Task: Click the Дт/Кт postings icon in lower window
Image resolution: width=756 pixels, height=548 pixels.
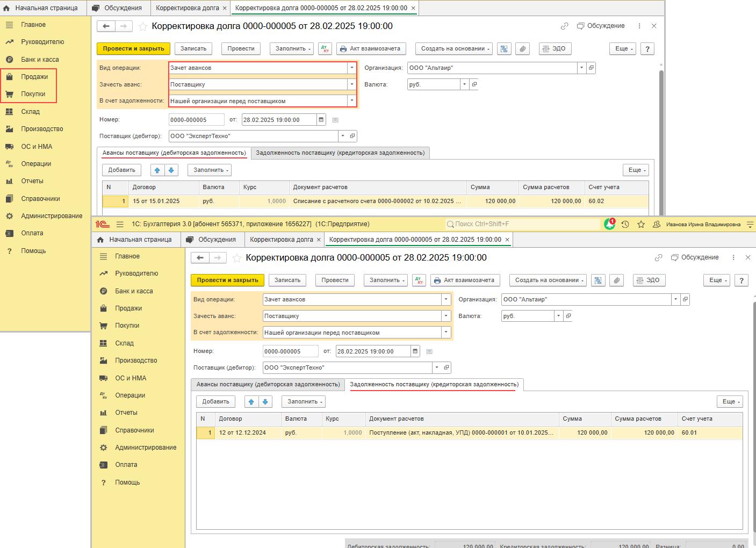Action: tap(419, 280)
